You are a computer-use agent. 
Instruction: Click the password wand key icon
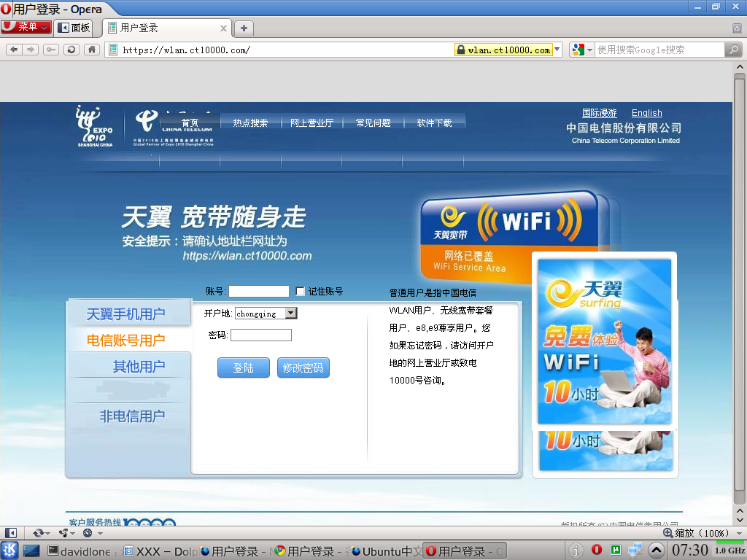(x=50, y=50)
